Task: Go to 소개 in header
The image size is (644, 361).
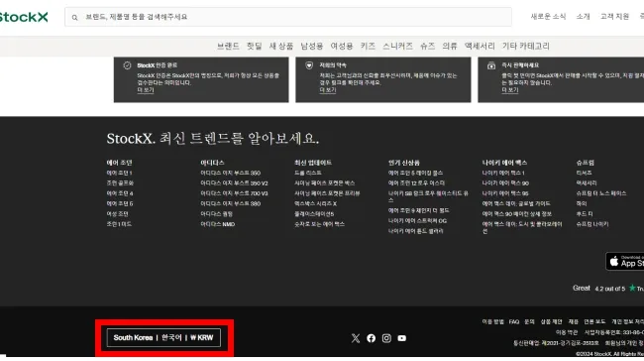Action: pos(583,17)
